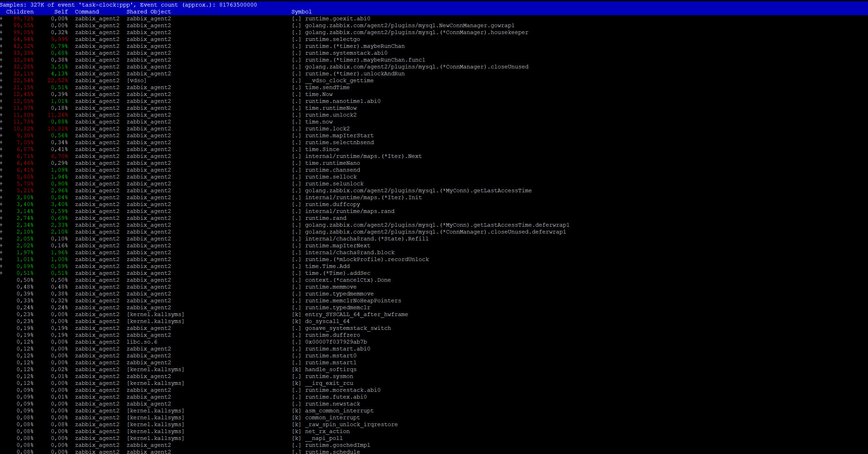Click the [vdso] shared object entry
This screenshot has height=454, width=868.
(136, 80)
